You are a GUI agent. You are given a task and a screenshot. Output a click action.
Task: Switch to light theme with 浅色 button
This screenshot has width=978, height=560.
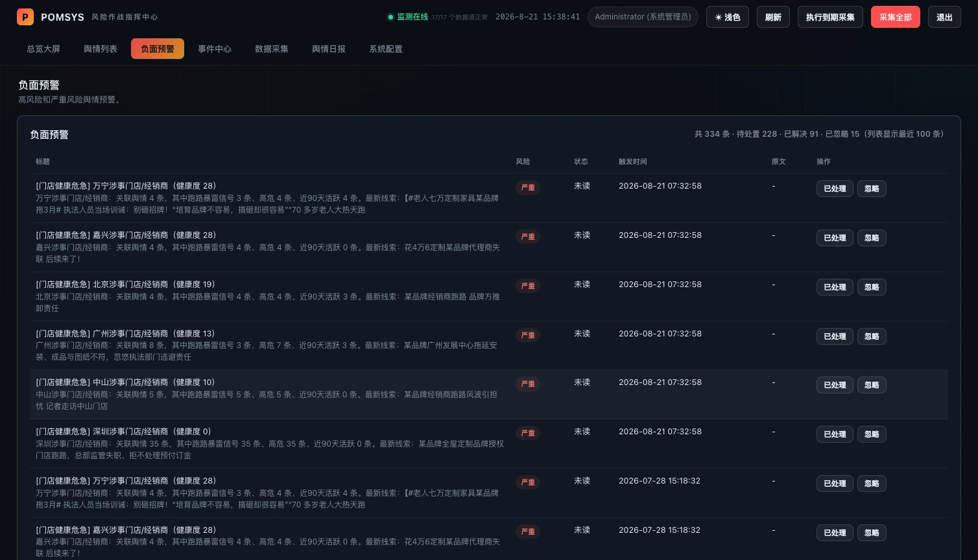(x=728, y=17)
